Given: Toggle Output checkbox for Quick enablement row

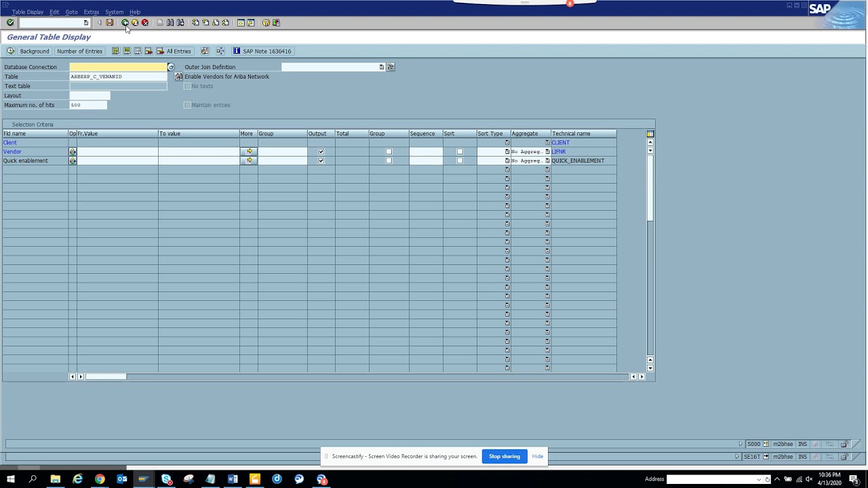Looking at the screenshot, I should coord(321,161).
